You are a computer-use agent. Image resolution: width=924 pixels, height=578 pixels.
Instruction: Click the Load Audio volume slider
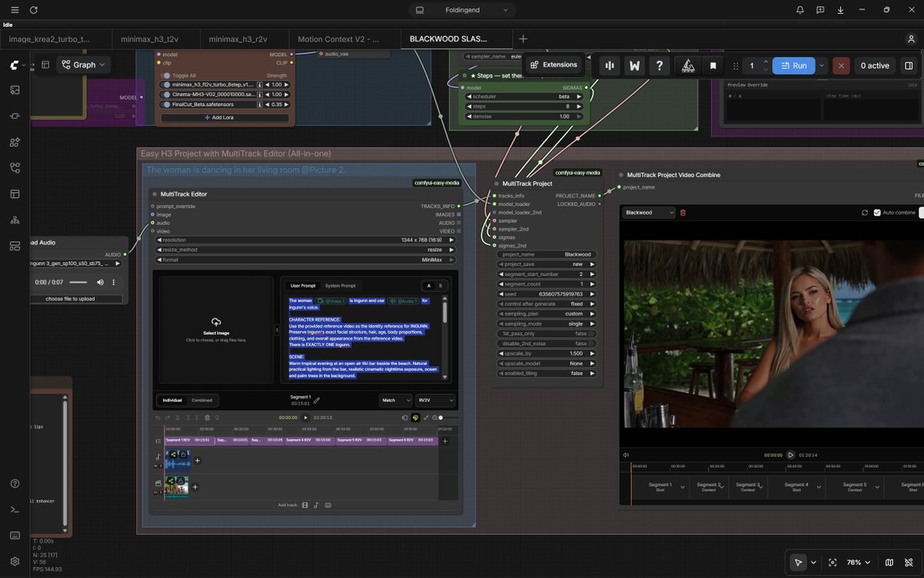[x=78, y=282]
